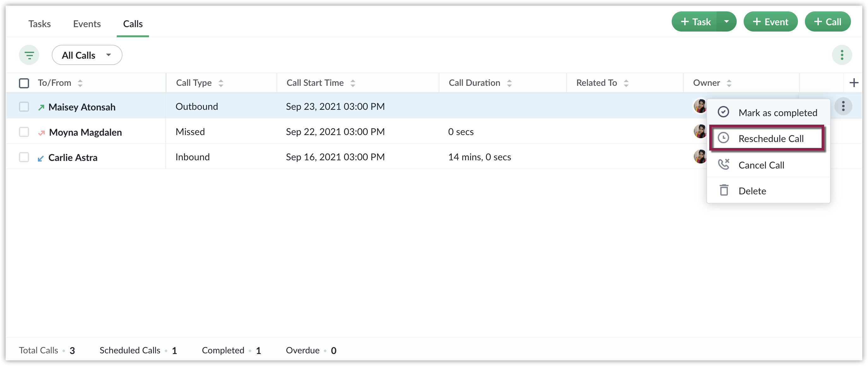Create a new task with + Task
The height and width of the screenshot is (366, 868).
coord(694,21)
